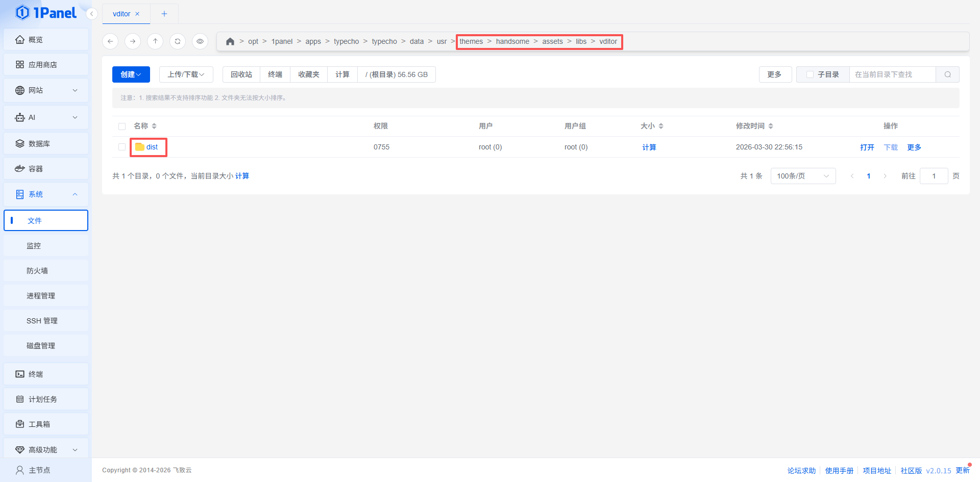Add a new file tab

tap(164, 14)
